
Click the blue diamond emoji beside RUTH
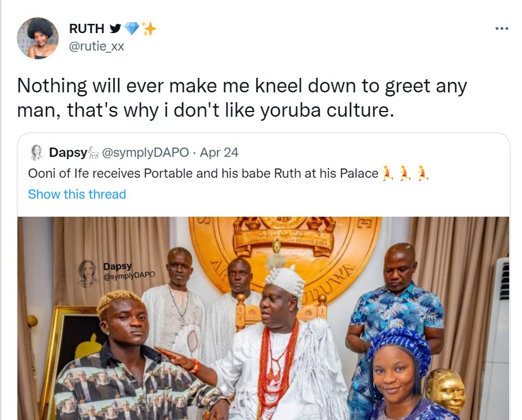[x=132, y=28]
